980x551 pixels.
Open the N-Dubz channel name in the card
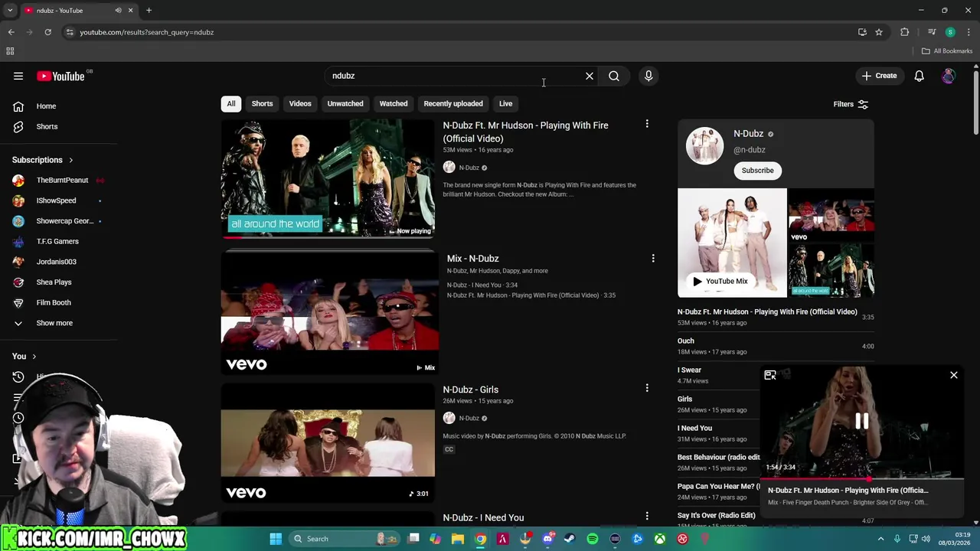[748, 134]
